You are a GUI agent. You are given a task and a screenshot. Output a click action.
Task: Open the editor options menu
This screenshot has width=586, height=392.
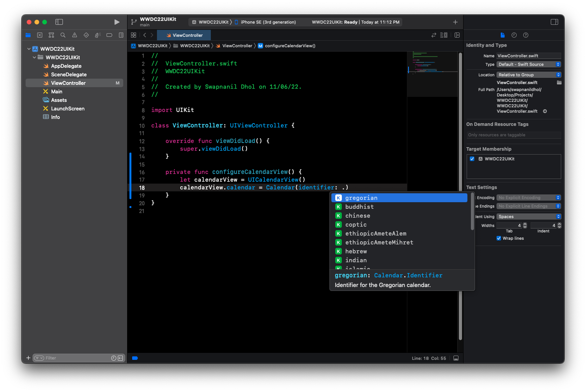(x=444, y=35)
